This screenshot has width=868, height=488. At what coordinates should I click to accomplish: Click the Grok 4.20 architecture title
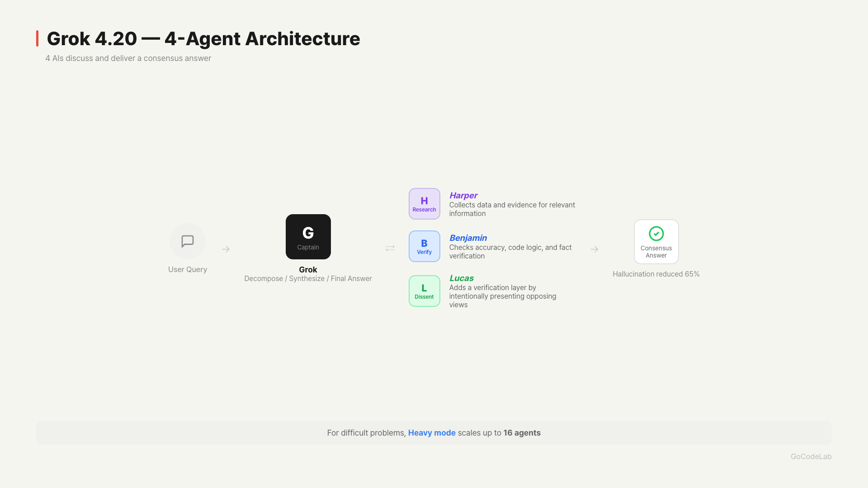pos(203,39)
